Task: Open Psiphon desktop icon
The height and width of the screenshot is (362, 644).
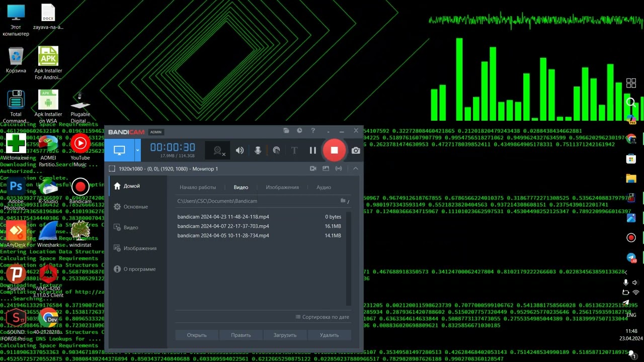Action: [16, 278]
